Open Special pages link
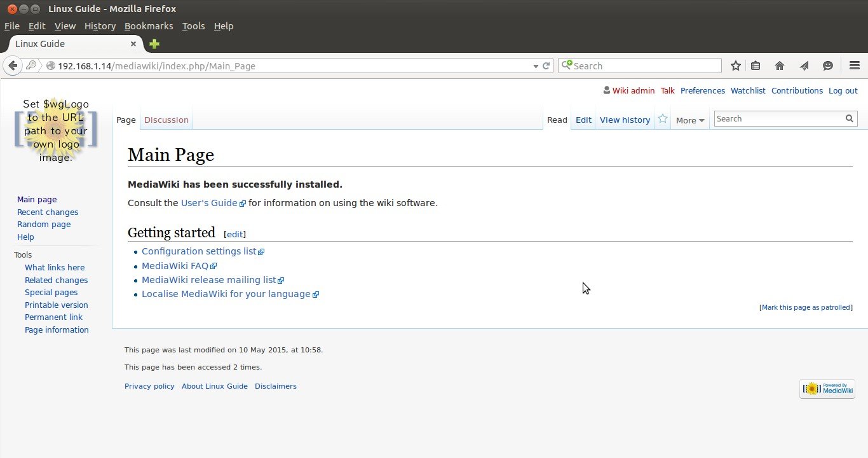 coord(51,293)
